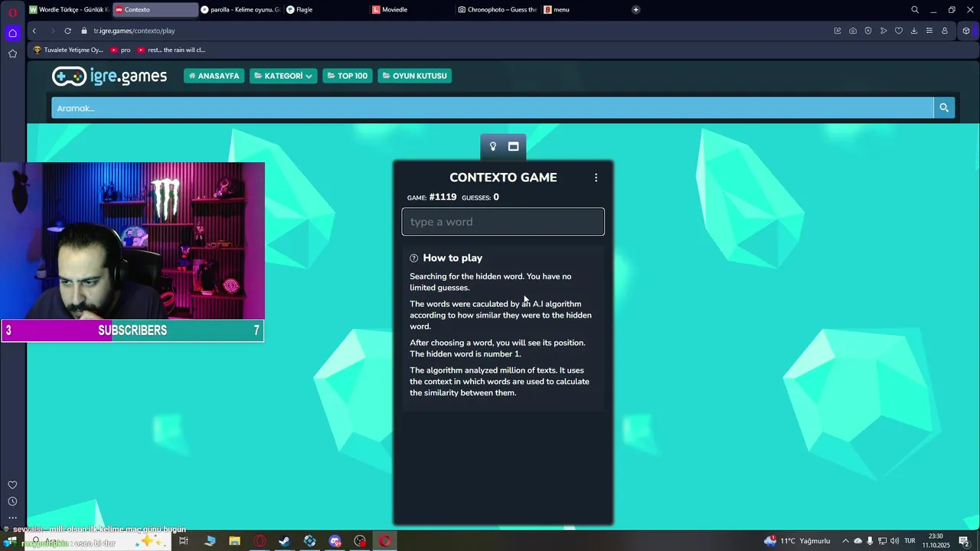Open the notification center icon
This screenshot has width=980, height=551.
click(x=964, y=541)
